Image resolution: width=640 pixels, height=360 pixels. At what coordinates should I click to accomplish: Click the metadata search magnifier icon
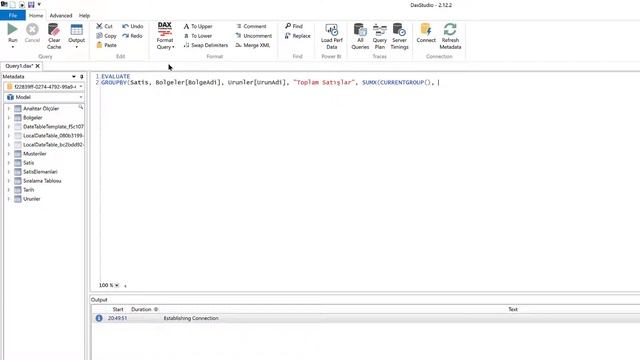80,107
